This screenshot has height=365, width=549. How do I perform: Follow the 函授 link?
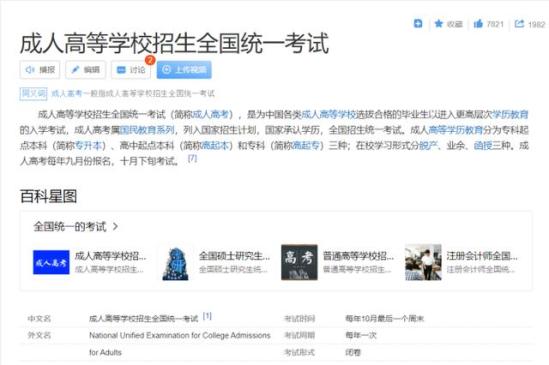(483, 145)
